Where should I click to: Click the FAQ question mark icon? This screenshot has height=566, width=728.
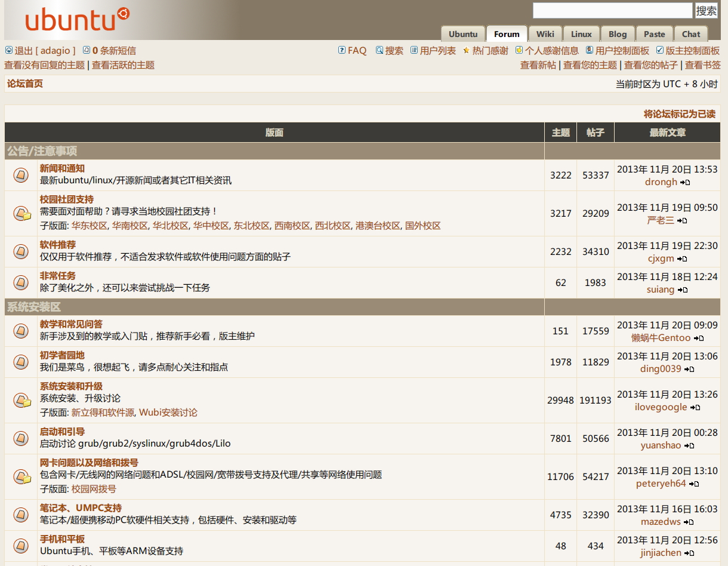pyautogui.click(x=342, y=50)
